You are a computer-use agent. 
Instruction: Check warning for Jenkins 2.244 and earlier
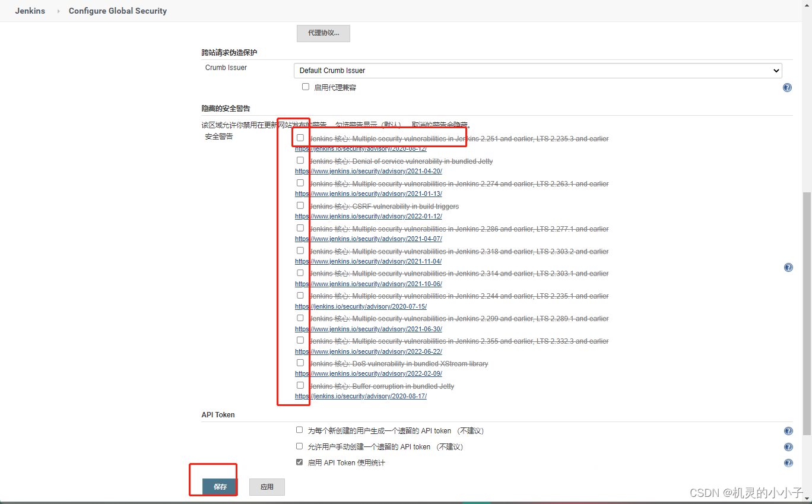coord(300,296)
